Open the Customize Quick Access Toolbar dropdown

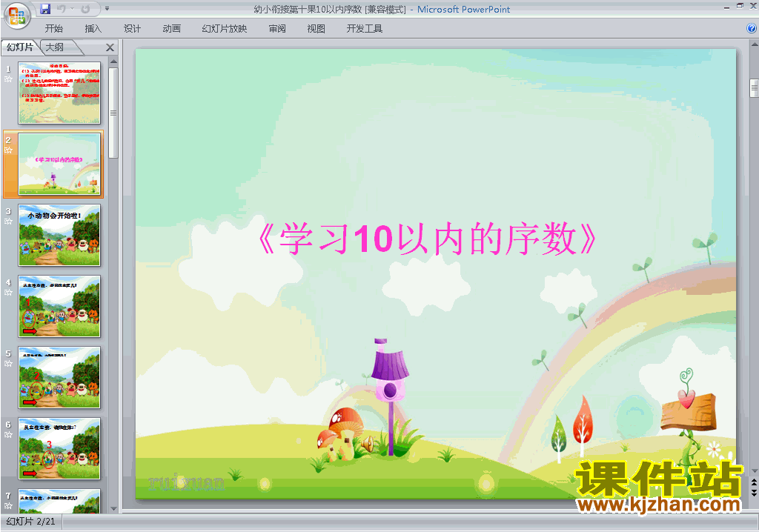coord(107,9)
